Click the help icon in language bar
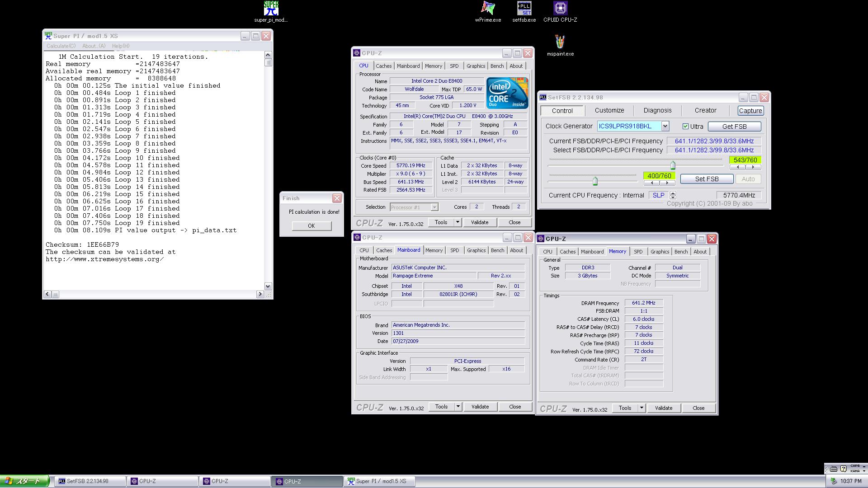 (x=843, y=469)
